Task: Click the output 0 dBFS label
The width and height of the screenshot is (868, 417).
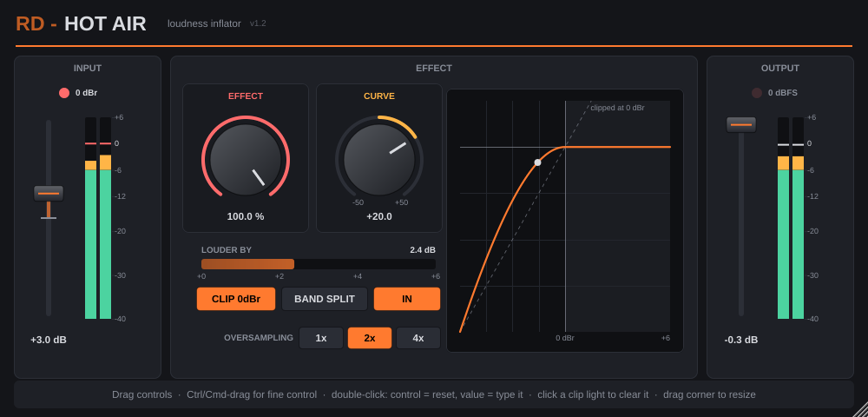Action: tap(783, 93)
